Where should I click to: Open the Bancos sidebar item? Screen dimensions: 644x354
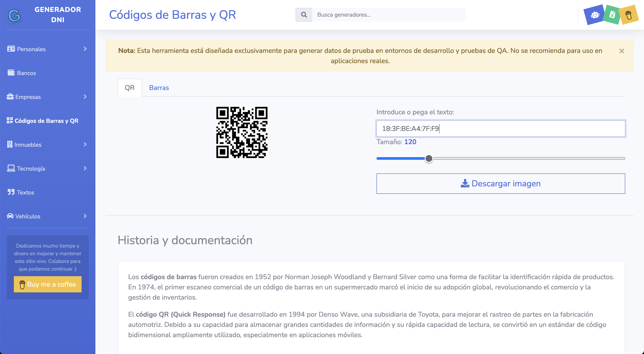pyautogui.click(x=47, y=73)
